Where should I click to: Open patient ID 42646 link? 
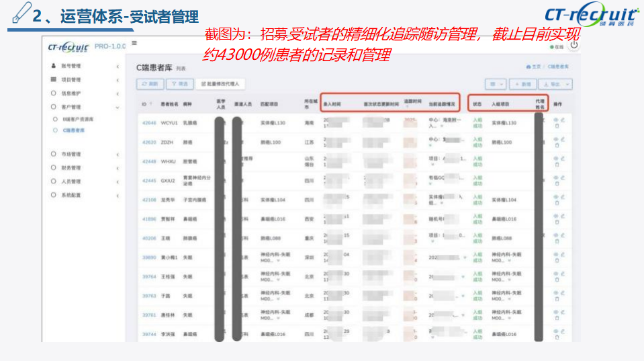[x=148, y=124]
